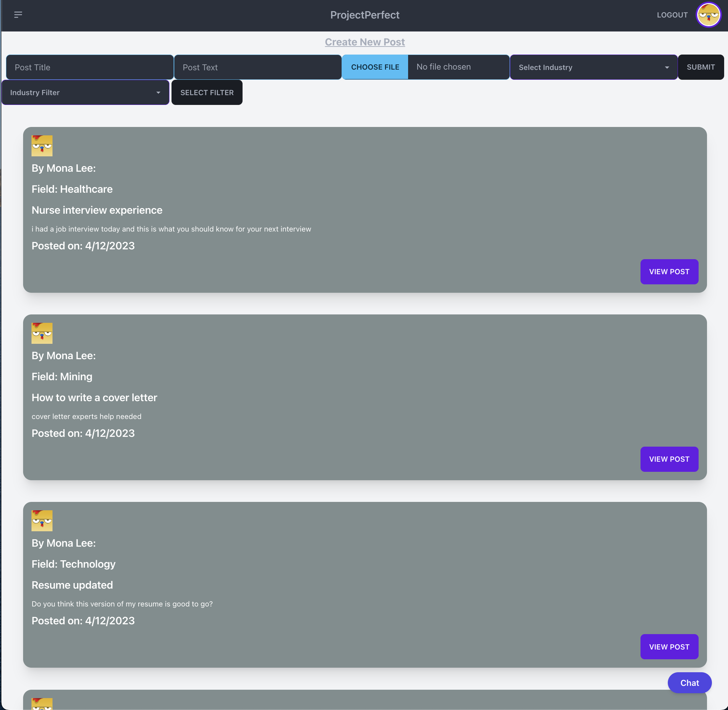The height and width of the screenshot is (710, 728).
Task: Open the Select Industry dropdown
Action: tap(593, 67)
